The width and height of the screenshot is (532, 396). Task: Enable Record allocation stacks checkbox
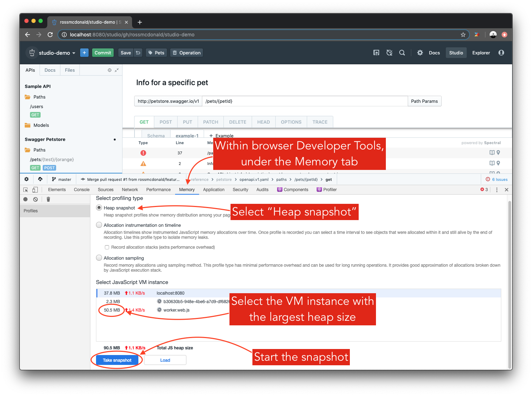(107, 247)
